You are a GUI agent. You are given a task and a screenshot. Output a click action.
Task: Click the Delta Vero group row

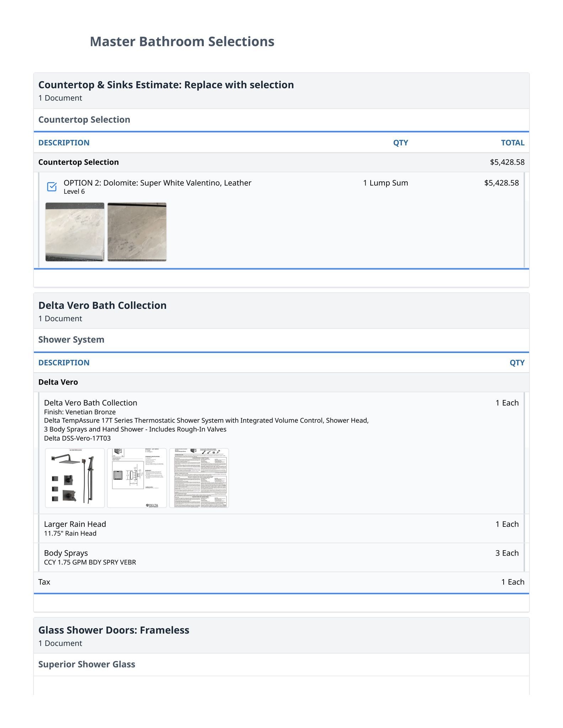(58, 382)
